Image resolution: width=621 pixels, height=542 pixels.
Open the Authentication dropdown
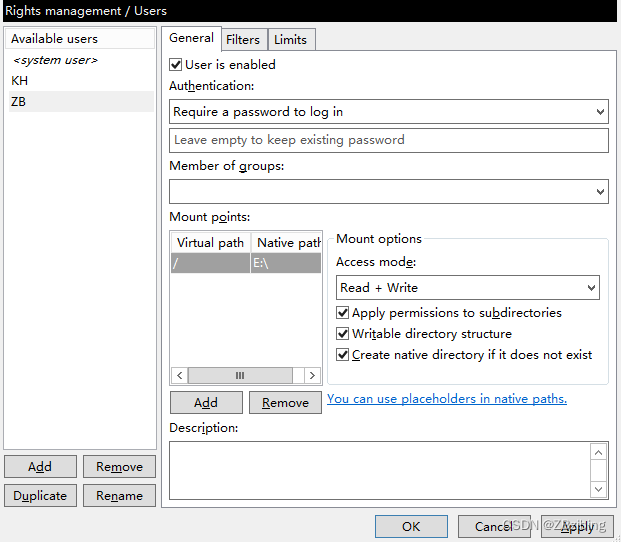[x=388, y=112]
